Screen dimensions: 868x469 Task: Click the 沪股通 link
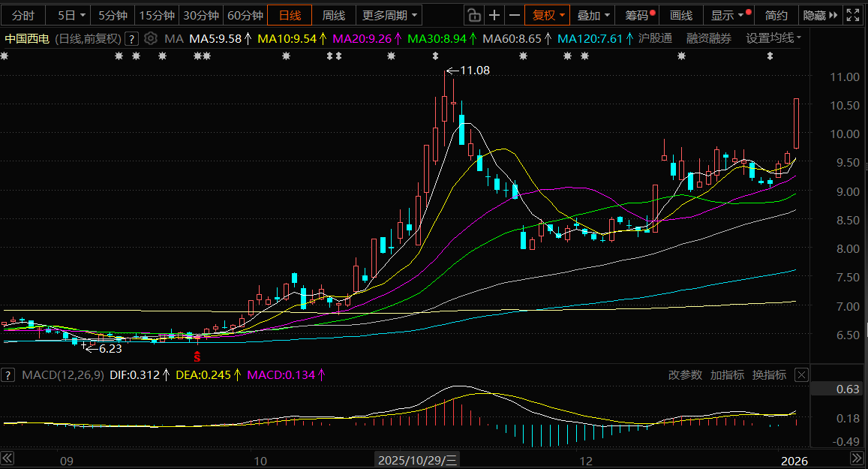pyautogui.click(x=655, y=38)
